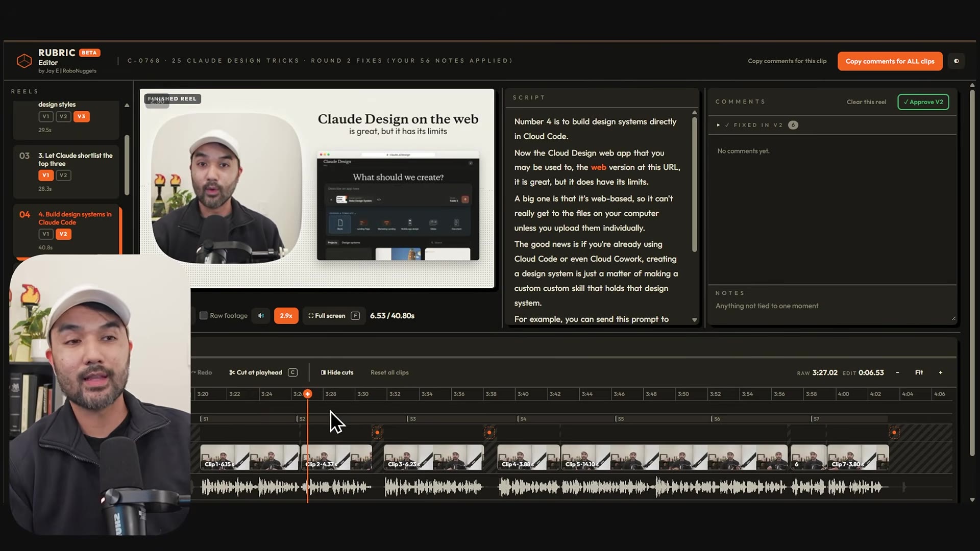Viewport: 980px width, 551px height.
Task: Zoom out timeline with the minus icon
Action: [x=897, y=372]
